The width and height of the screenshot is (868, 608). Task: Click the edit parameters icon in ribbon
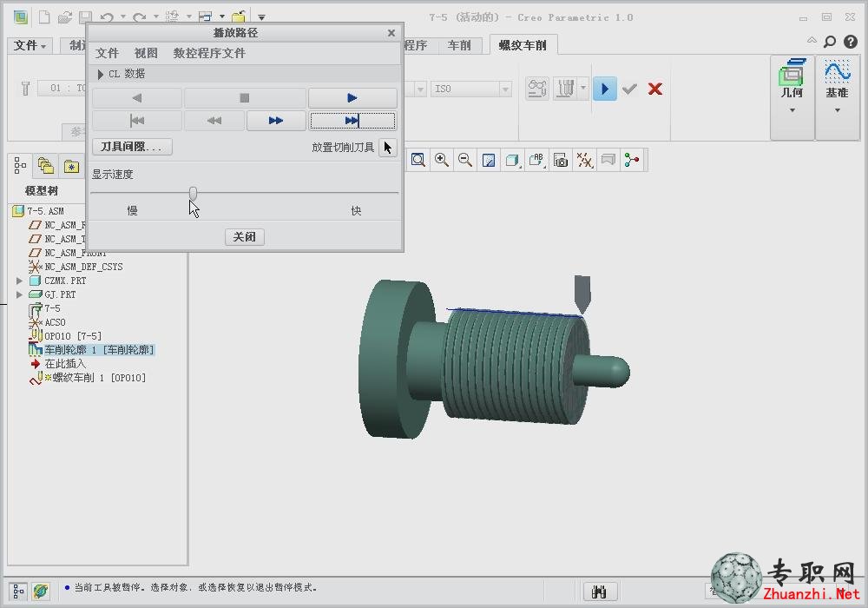coord(537,89)
